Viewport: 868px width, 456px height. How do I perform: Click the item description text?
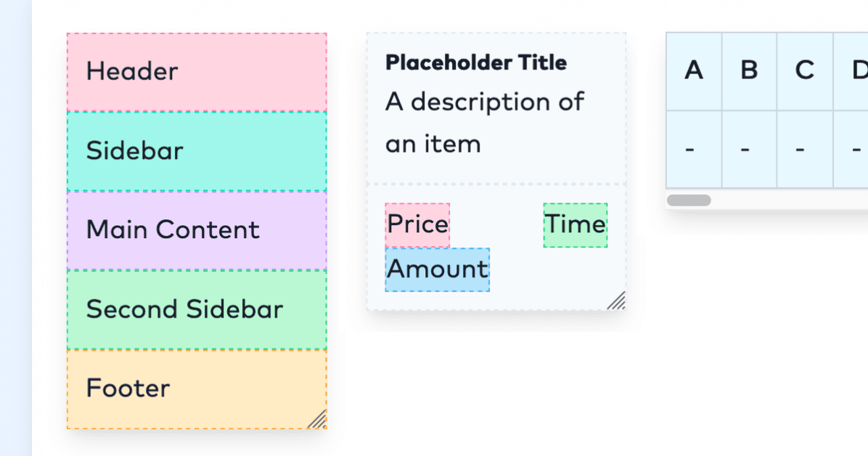(484, 122)
